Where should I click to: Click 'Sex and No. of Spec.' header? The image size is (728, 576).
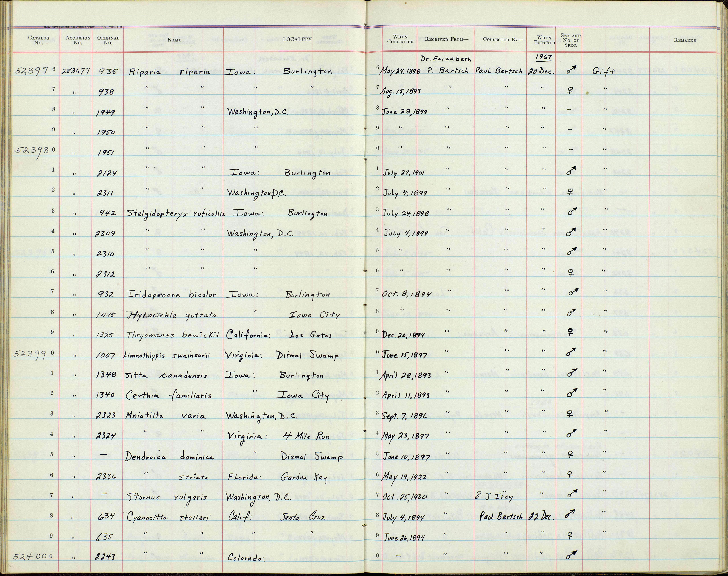coord(571,40)
